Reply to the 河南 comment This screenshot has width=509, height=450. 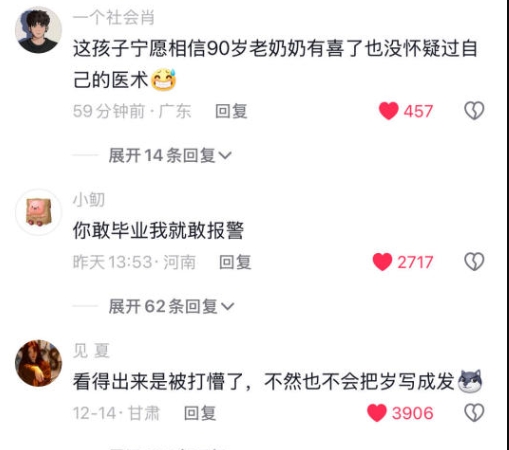pyautogui.click(x=235, y=262)
